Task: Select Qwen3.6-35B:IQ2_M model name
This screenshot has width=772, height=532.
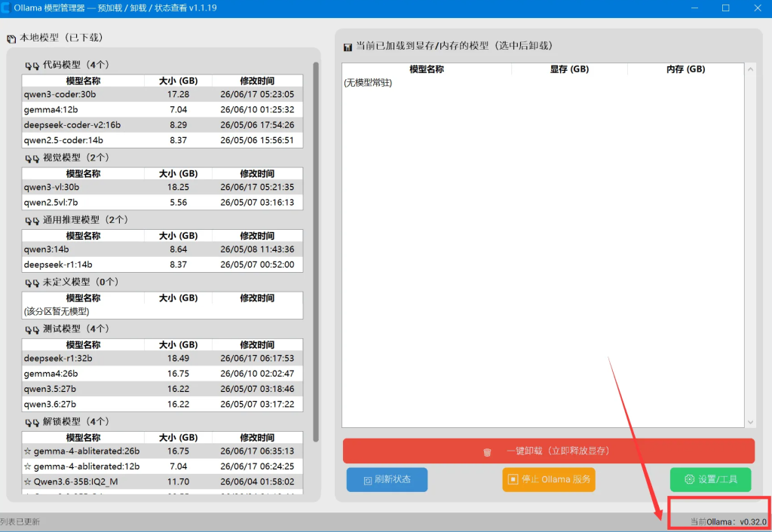Action: 76,482
